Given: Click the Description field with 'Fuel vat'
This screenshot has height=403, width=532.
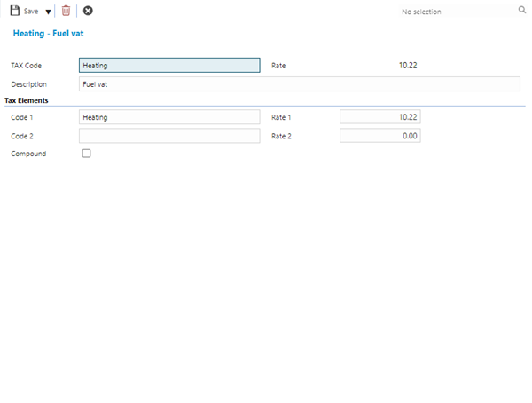Looking at the screenshot, I should point(299,84).
